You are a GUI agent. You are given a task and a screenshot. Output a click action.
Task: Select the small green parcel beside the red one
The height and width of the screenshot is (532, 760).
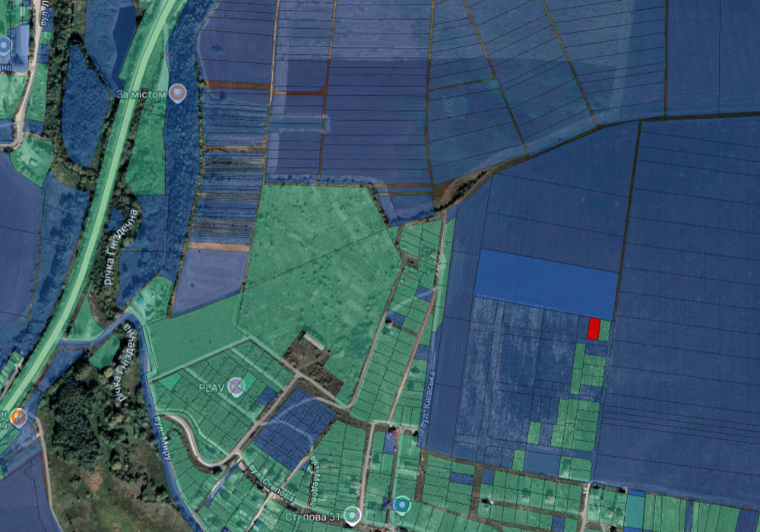pyautogui.click(x=605, y=330)
